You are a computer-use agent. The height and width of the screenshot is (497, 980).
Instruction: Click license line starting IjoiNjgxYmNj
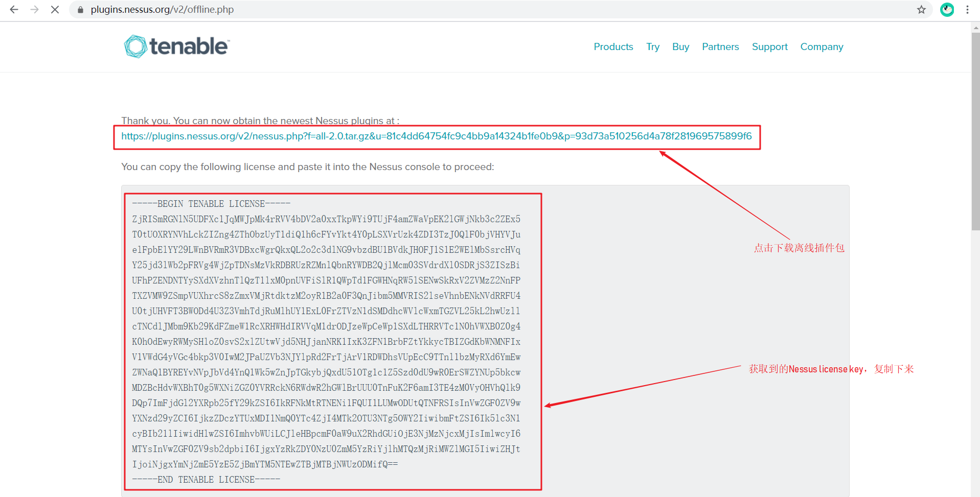265,464
